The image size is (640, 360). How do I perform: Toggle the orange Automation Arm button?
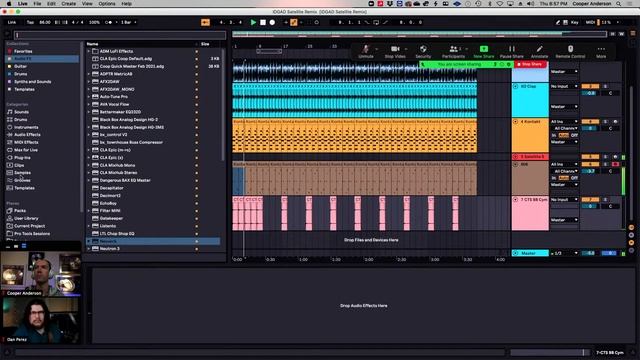pos(294,22)
